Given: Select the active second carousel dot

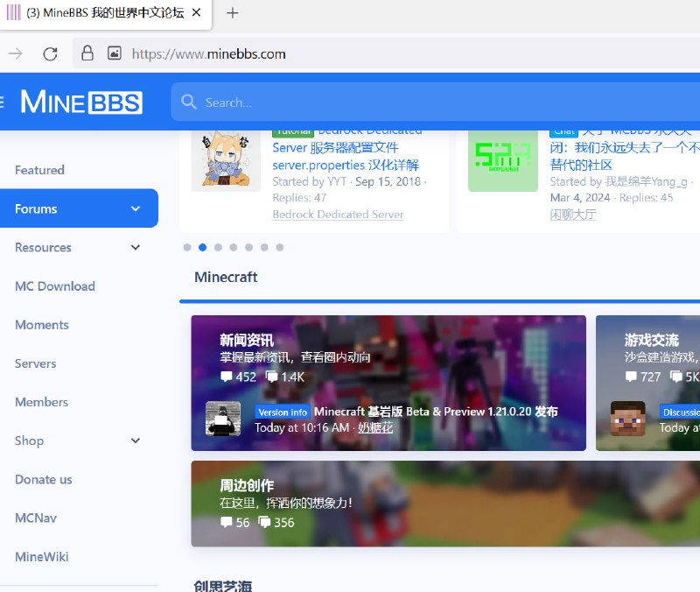Looking at the screenshot, I should coord(203,247).
